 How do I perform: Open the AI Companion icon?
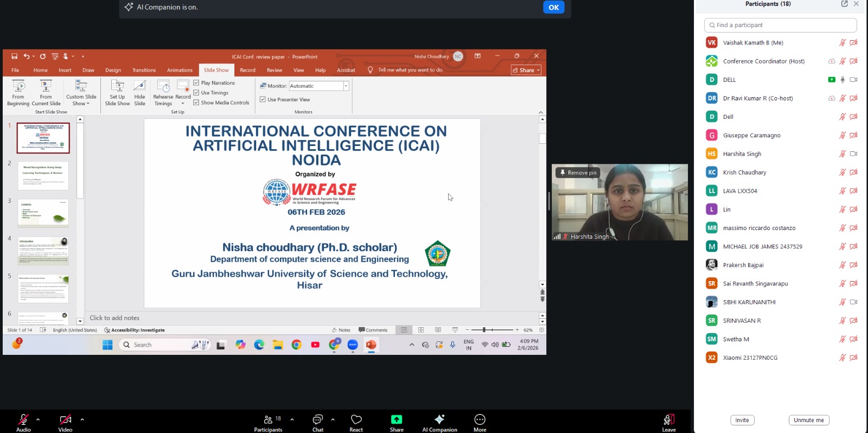coord(439,419)
